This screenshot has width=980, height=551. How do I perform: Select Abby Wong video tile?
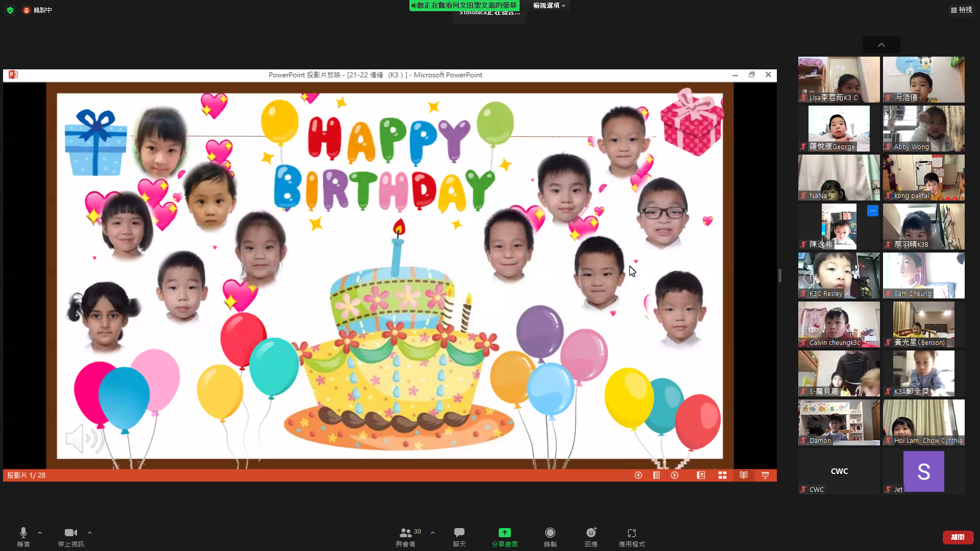coord(924,129)
